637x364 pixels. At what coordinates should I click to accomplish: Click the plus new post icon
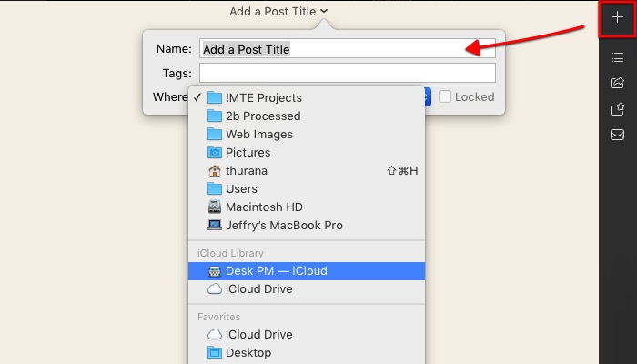coord(617,17)
